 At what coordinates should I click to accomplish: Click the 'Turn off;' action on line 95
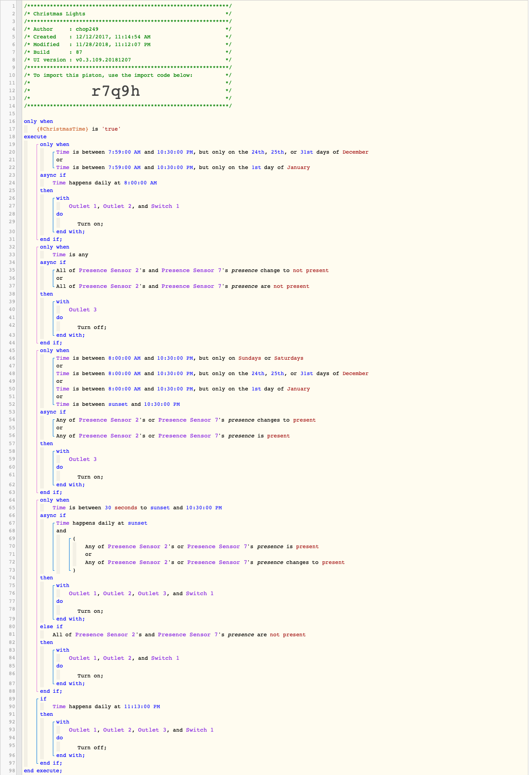[92, 747]
